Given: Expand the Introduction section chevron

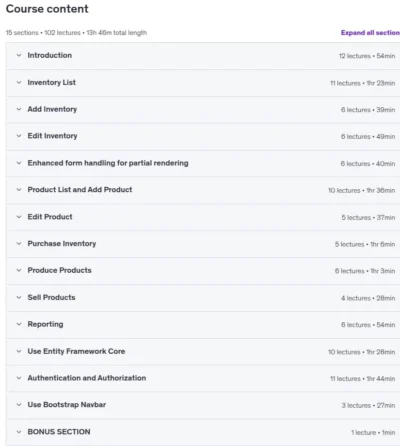Looking at the screenshot, I should [19, 55].
